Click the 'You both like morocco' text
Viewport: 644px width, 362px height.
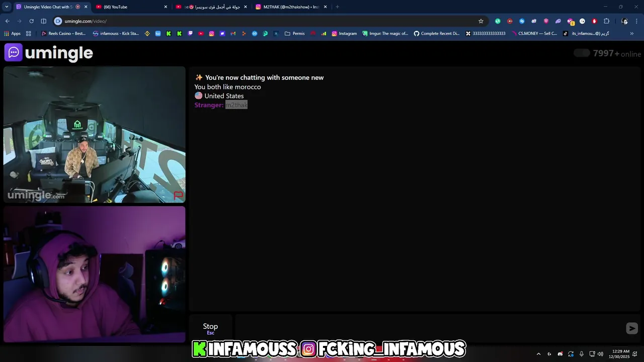227,86
